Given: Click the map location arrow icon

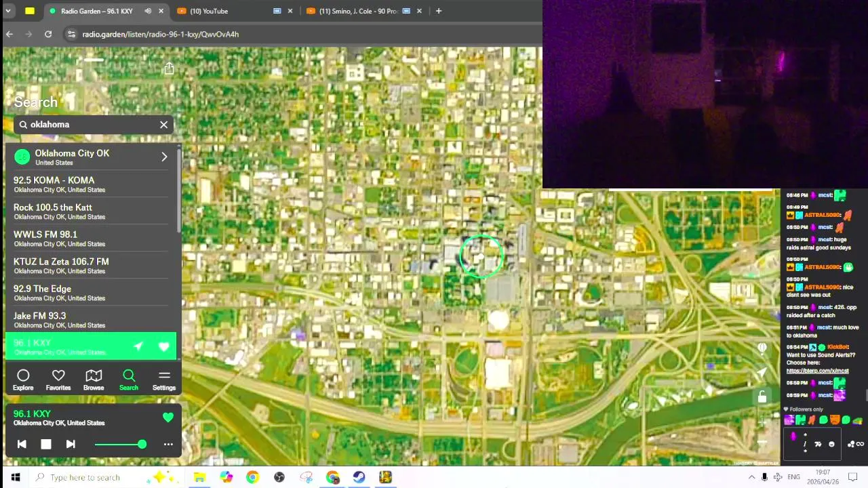Looking at the screenshot, I should click(762, 372).
